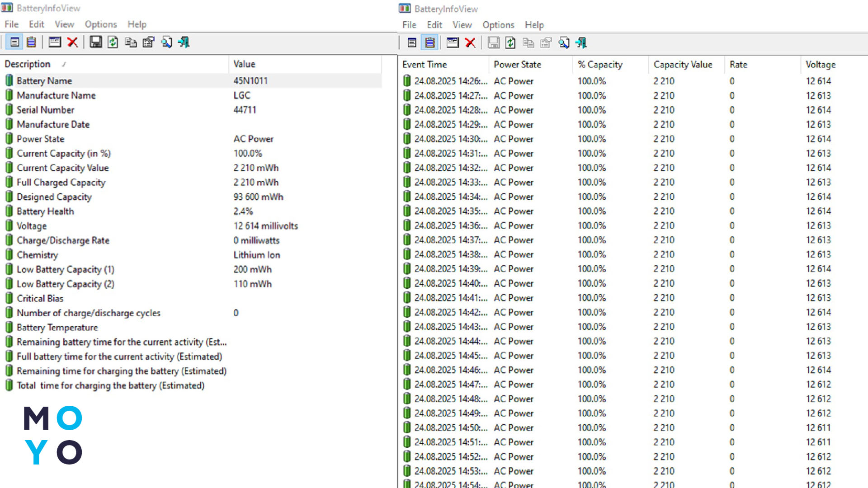Refresh the battery information list

[113, 42]
